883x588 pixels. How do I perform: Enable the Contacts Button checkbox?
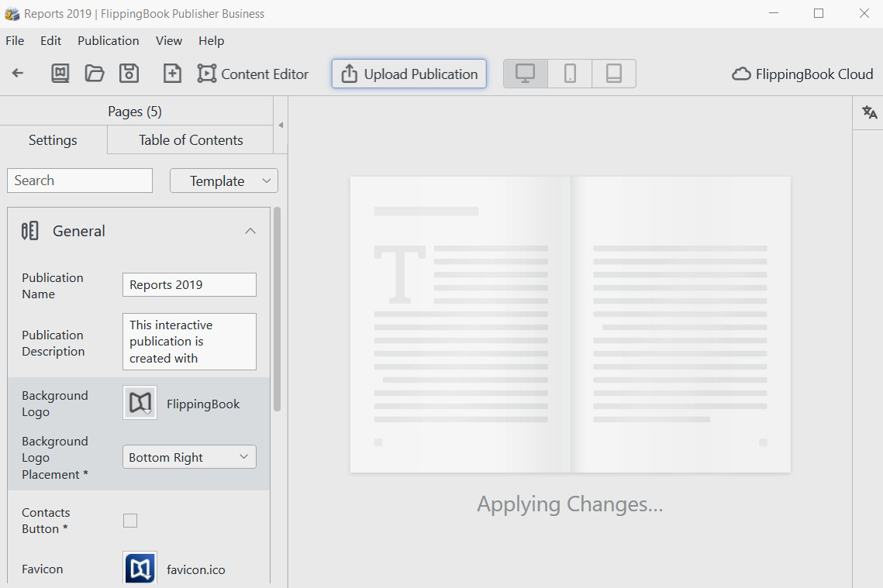pos(130,521)
